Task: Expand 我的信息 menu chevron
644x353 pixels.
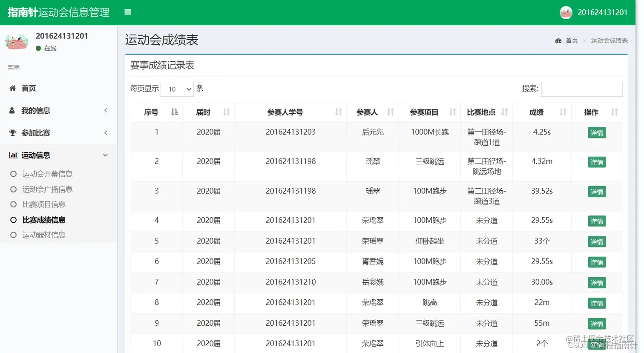Action: click(x=106, y=110)
